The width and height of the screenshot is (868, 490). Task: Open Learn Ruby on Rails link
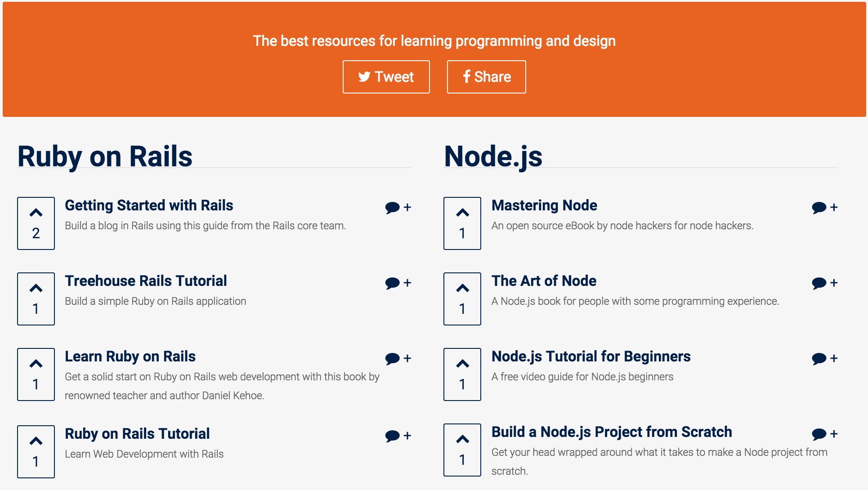(x=130, y=356)
